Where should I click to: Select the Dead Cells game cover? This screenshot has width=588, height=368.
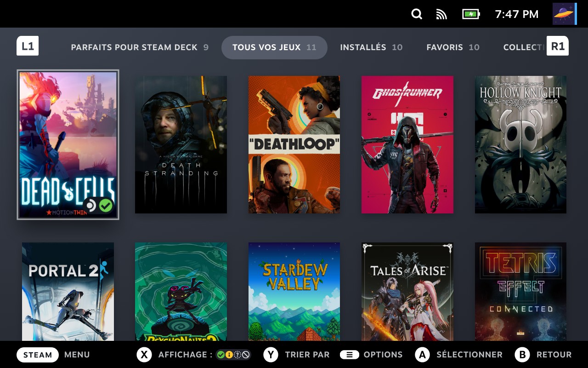pos(68,144)
